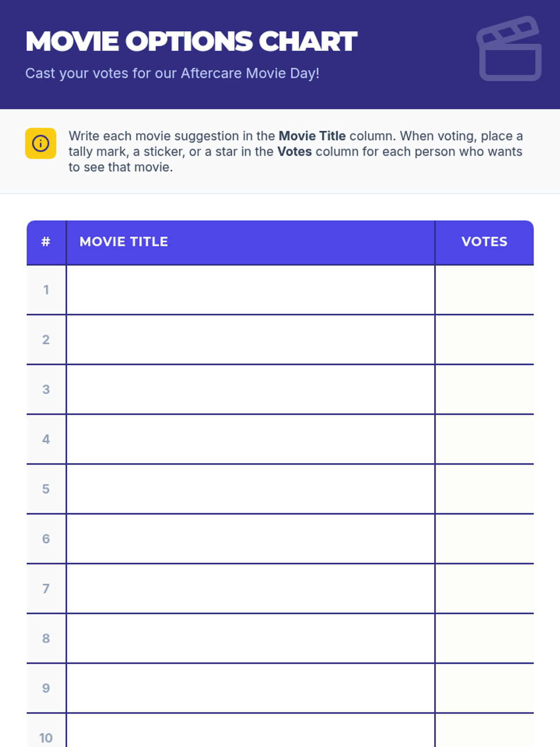Select the MOVIE TITLE column header
Screen dimensions: 560x747
(x=251, y=242)
